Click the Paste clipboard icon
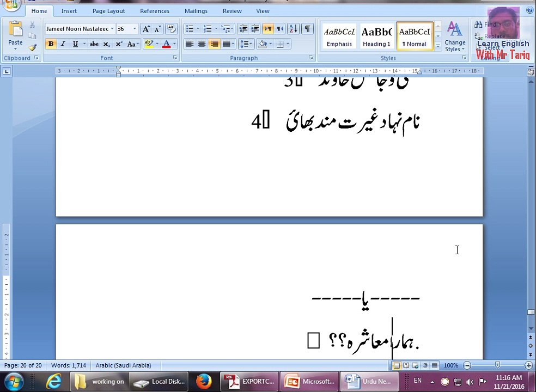The image size is (536, 392). [15, 29]
